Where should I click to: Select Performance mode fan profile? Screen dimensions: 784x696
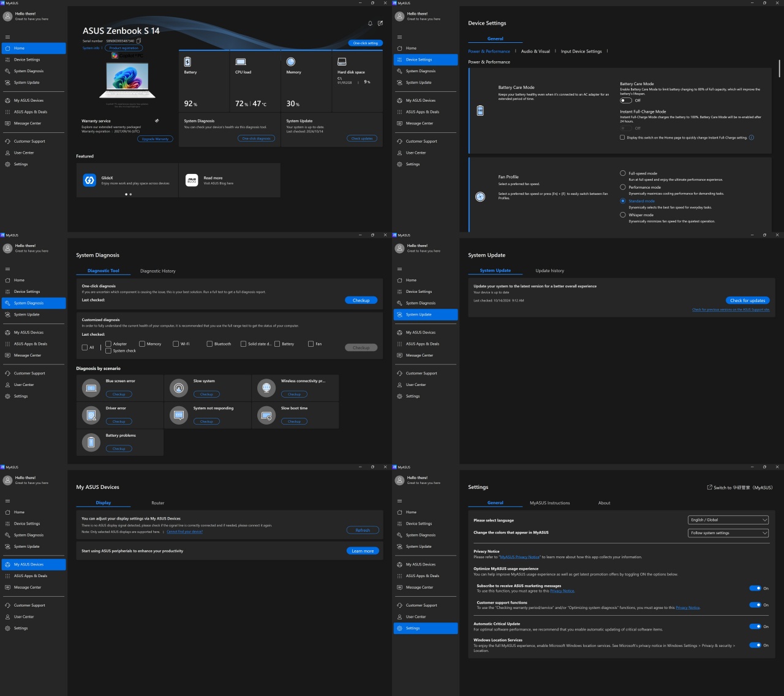[623, 187]
